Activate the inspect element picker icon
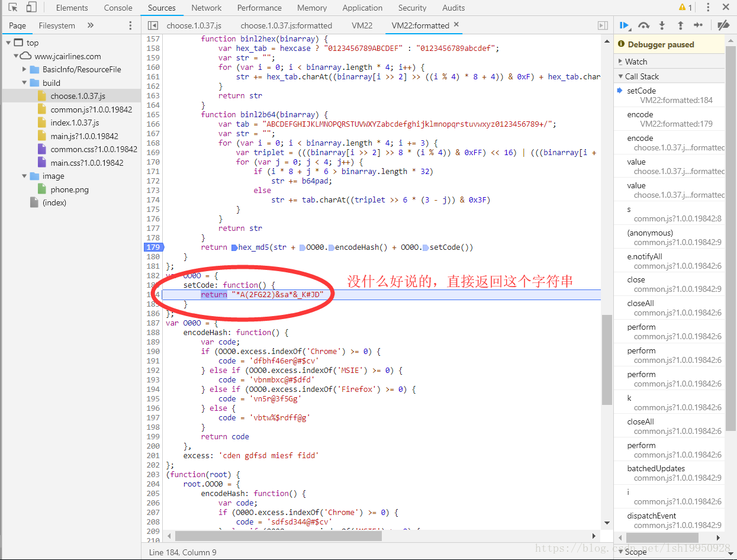This screenshot has width=737, height=560. click(13, 8)
